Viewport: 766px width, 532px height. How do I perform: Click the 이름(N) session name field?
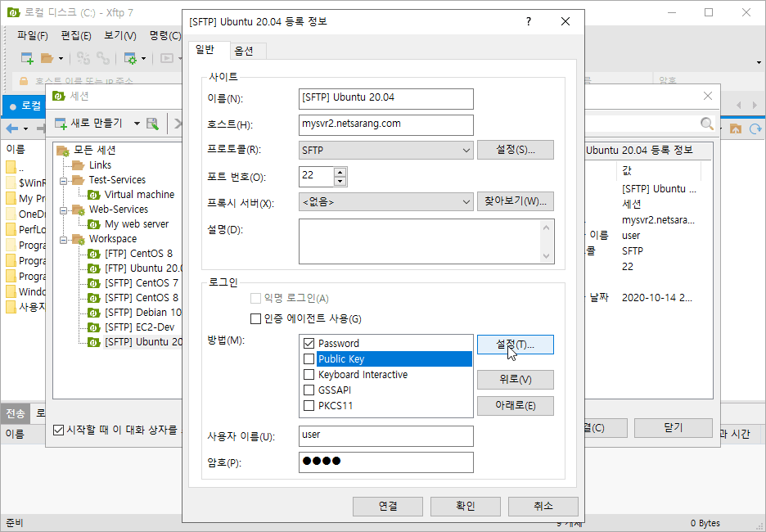click(386, 98)
